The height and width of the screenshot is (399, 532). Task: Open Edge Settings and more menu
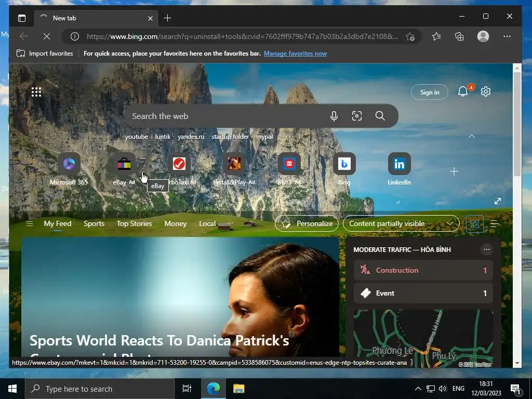[x=507, y=36]
